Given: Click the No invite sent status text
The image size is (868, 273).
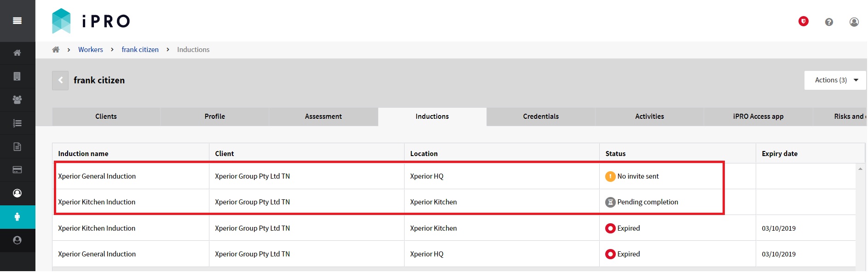Looking at the screenshot, I should click(x=638, y=176).
